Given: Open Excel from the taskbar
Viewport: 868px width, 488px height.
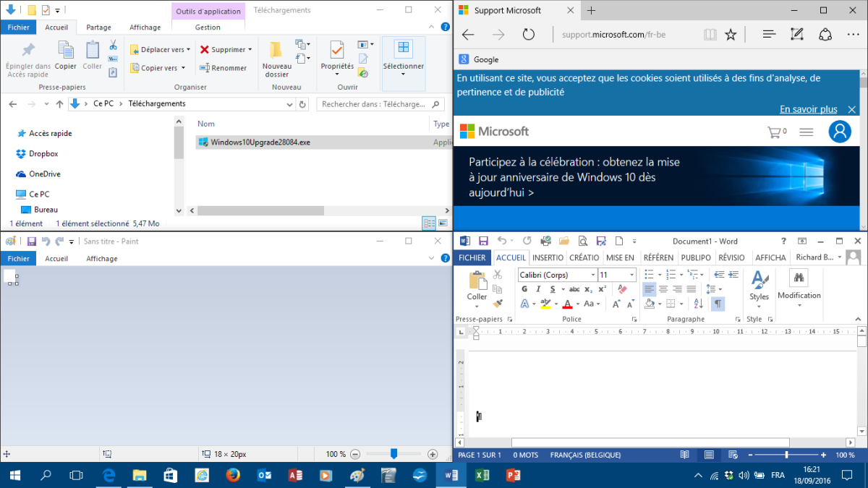Looking at the screenshot, I should [481, 475].
